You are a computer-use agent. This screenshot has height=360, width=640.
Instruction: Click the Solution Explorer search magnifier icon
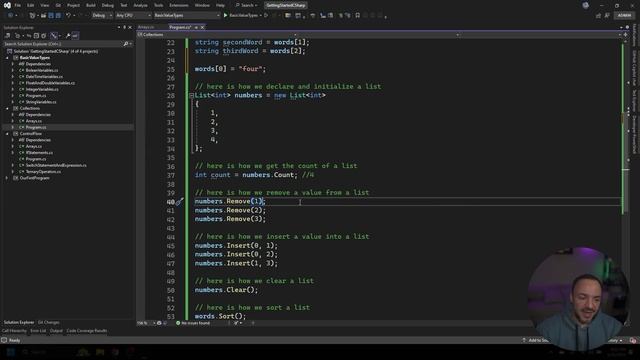125,44
